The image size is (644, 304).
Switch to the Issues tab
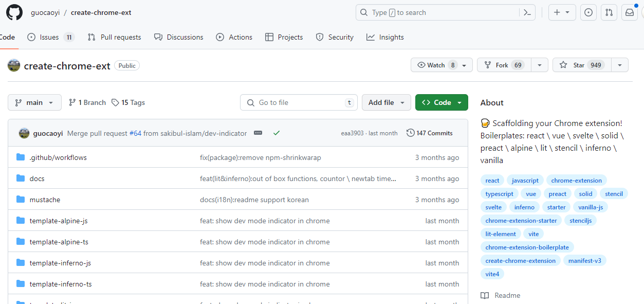tap(51, 37)
